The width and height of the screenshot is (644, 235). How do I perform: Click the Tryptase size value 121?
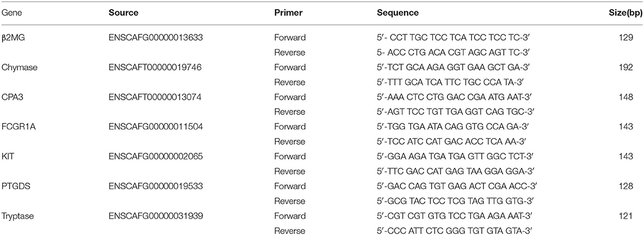click(x=636, y=218)
